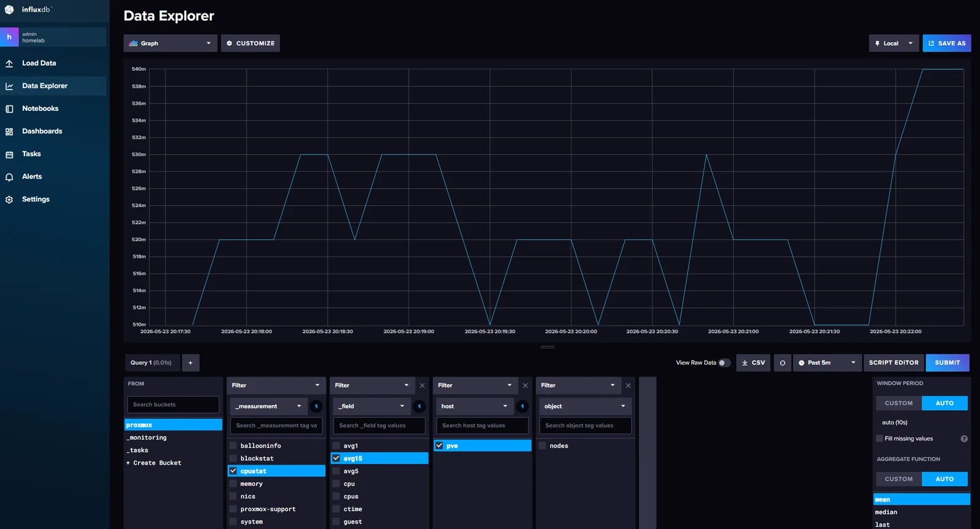Remove the host filter with X

525,385
